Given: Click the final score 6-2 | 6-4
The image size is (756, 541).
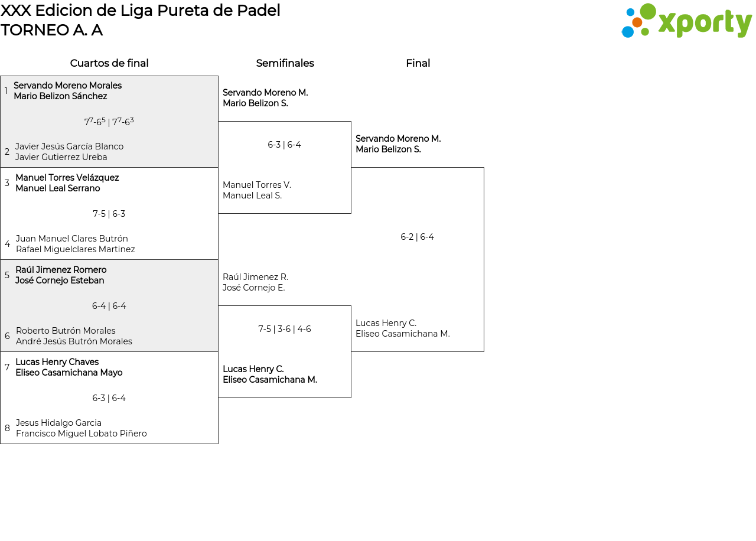Looking at the screenshot, I should [x=417, y=237].
